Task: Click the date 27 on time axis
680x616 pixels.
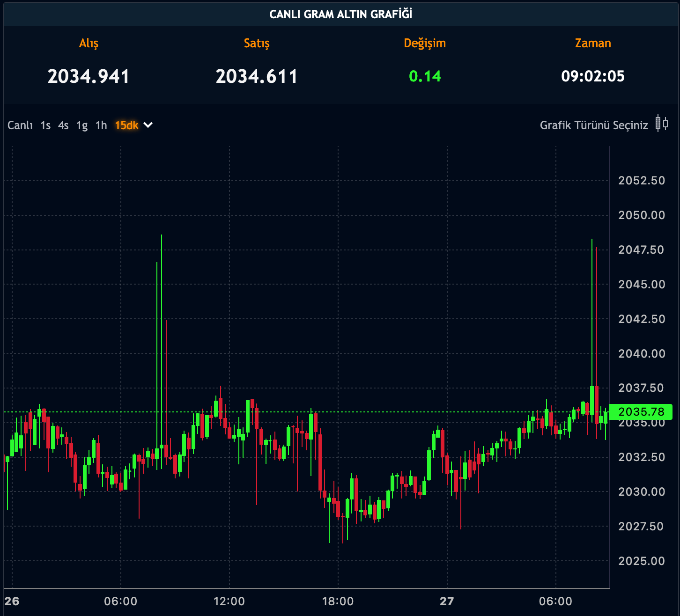Action: point(447,601)
